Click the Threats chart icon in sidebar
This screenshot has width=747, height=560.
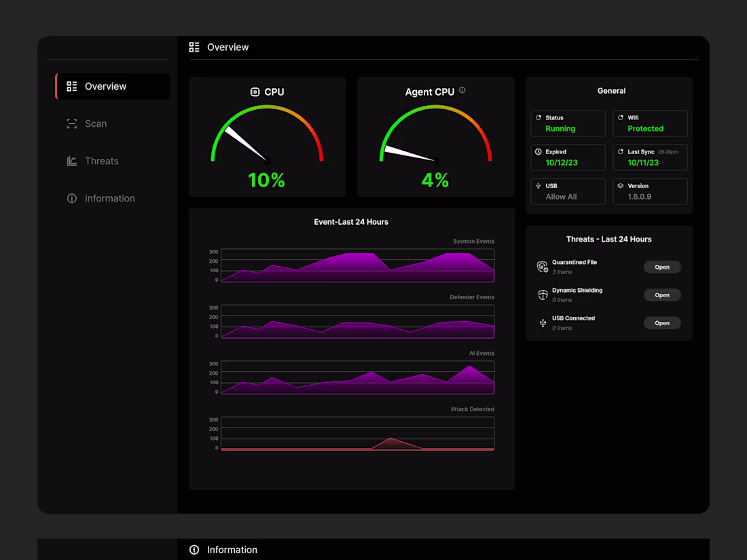[x=72, y=161]
